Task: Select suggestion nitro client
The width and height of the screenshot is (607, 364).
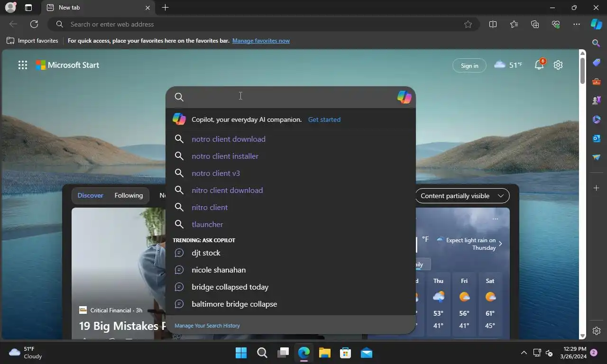Action: (x=290, y=207)
